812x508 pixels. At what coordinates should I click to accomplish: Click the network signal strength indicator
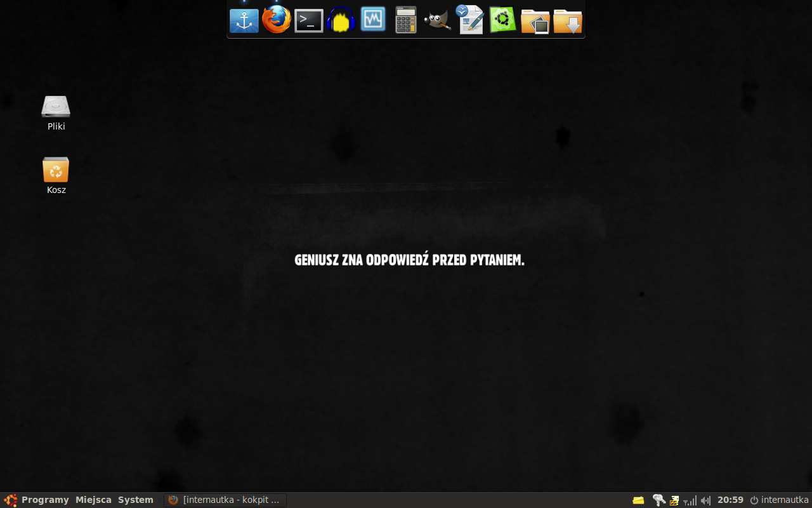coord(690,500)
